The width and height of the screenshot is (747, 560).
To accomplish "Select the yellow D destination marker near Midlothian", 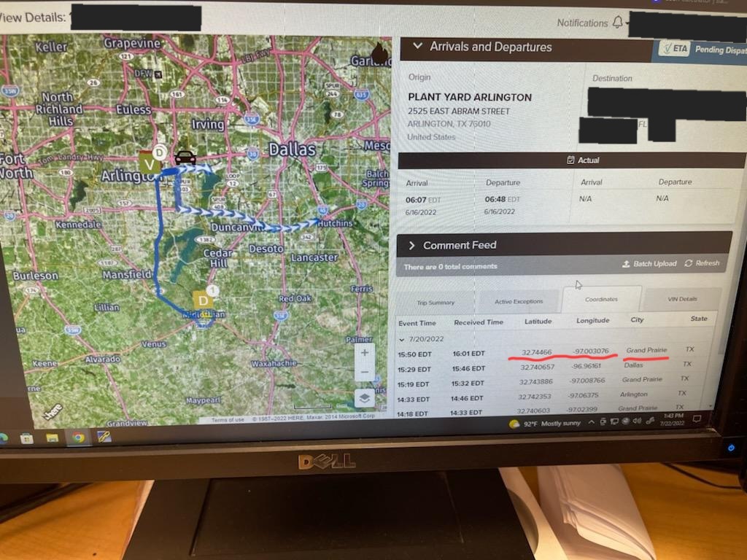I will point(203,300).
